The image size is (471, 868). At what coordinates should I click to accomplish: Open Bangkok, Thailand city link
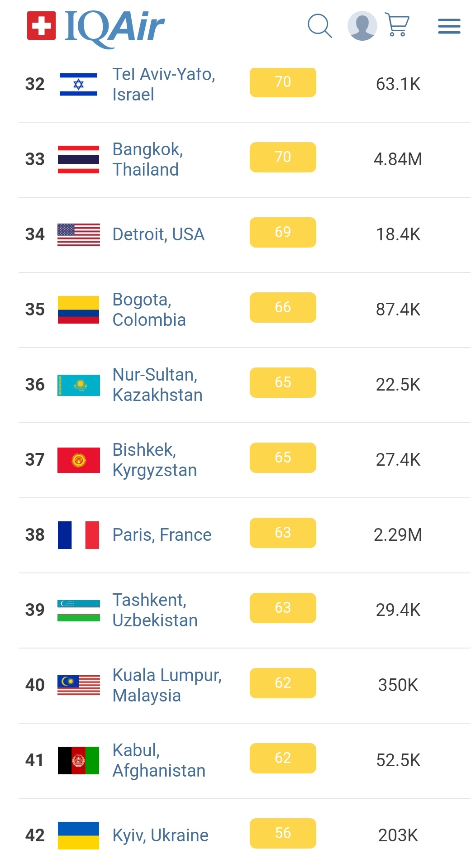147,159
